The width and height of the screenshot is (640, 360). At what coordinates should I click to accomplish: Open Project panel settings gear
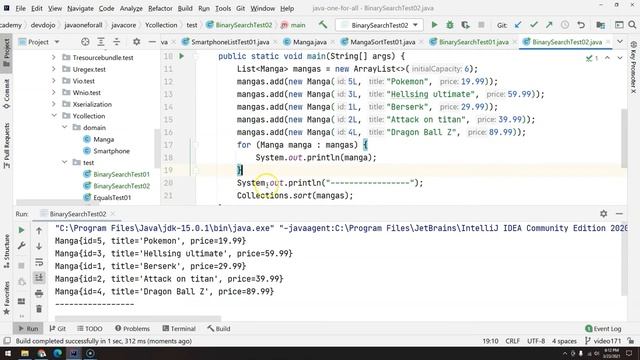tap(136, 42)
